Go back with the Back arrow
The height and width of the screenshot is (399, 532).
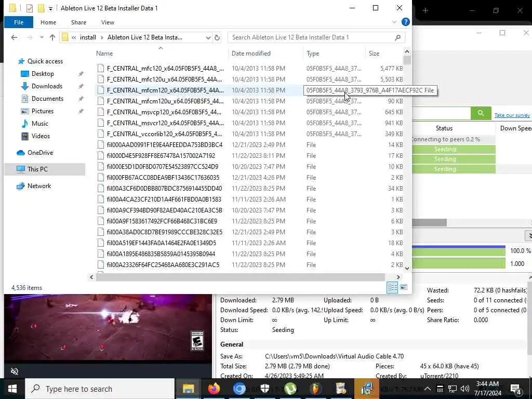(x=14, y=37)
